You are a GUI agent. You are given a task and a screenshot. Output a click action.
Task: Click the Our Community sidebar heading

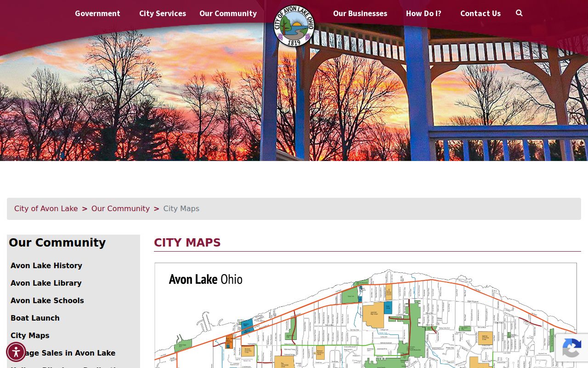tap(57, 242)
